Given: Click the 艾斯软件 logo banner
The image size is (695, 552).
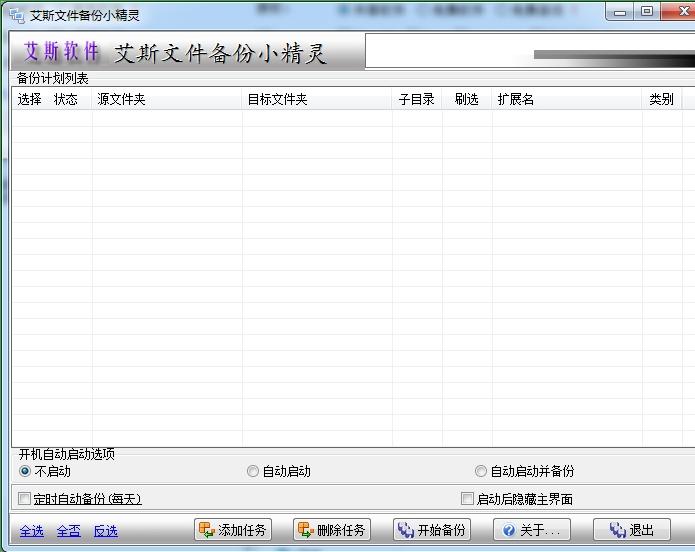Looking at the screenshot, I should (x=62, y=52).
